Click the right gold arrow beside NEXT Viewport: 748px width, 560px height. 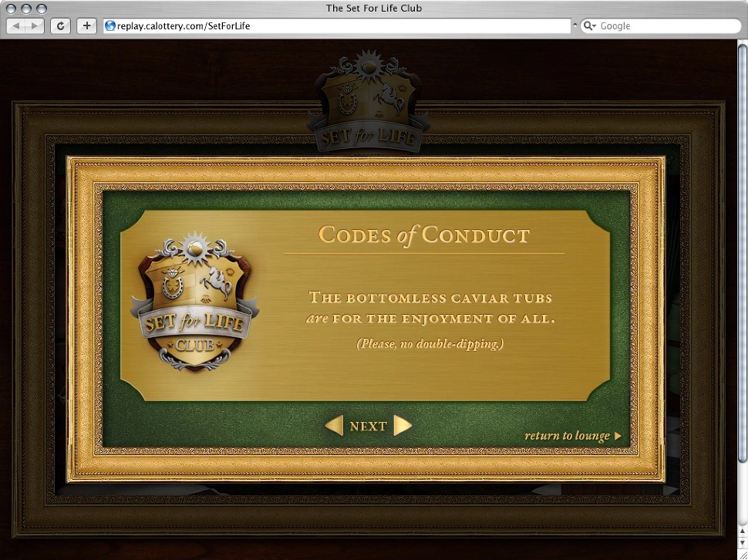(x=403, y=425)
